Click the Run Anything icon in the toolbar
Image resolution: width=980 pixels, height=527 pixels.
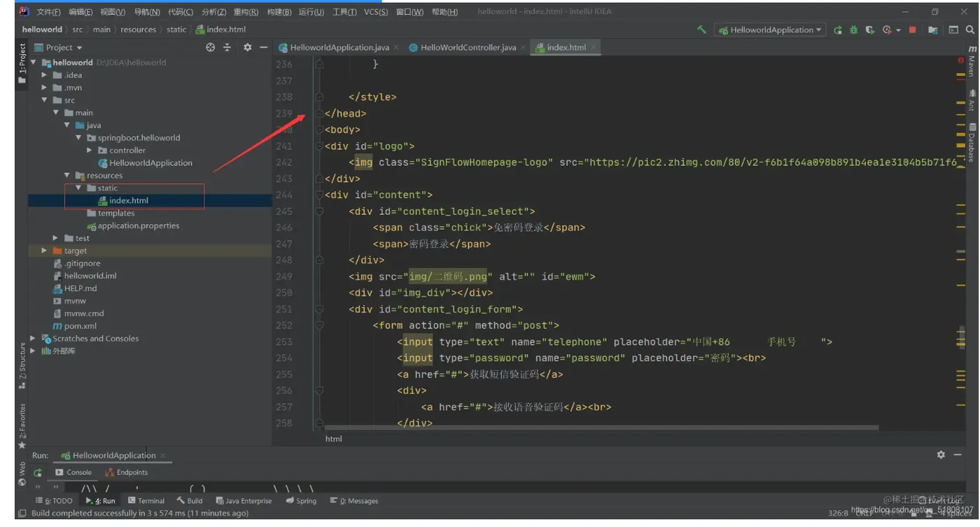[953, 30]
